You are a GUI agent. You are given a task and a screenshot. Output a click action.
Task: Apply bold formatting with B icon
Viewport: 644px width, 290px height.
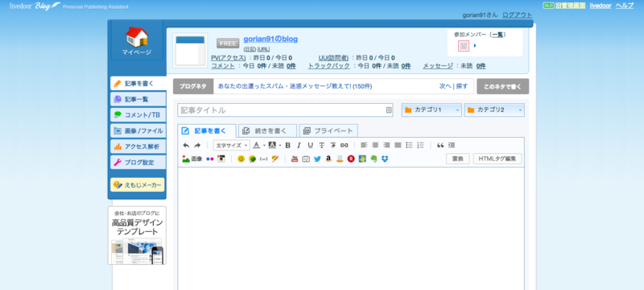tap(288, 146)
